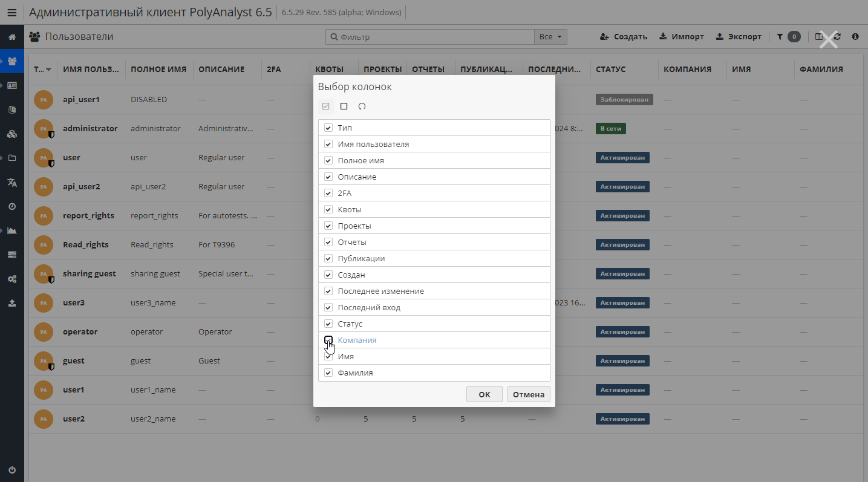Sort by the СТАТУС column header
The width and height of the screenshot is (868, 482).
click(x=610, y=70)
